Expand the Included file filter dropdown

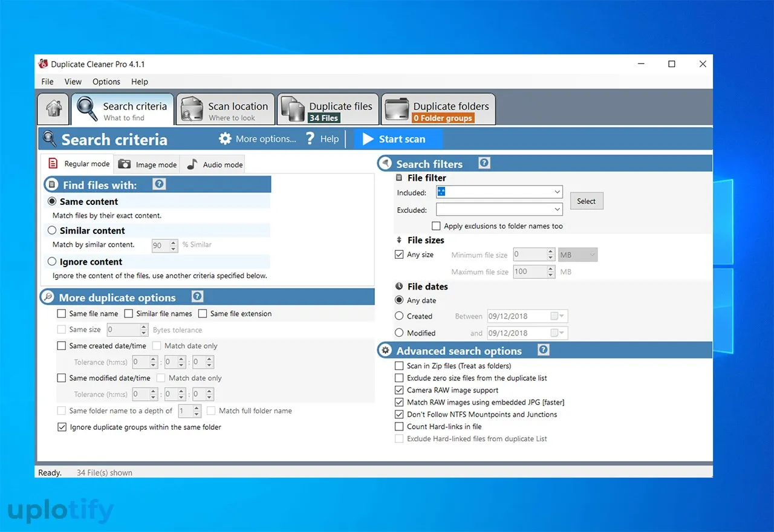tap(557, 192)
